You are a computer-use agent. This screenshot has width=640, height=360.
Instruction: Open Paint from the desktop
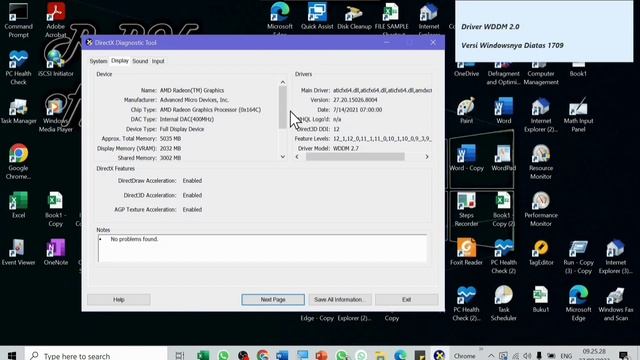click(x=466, y=111)
